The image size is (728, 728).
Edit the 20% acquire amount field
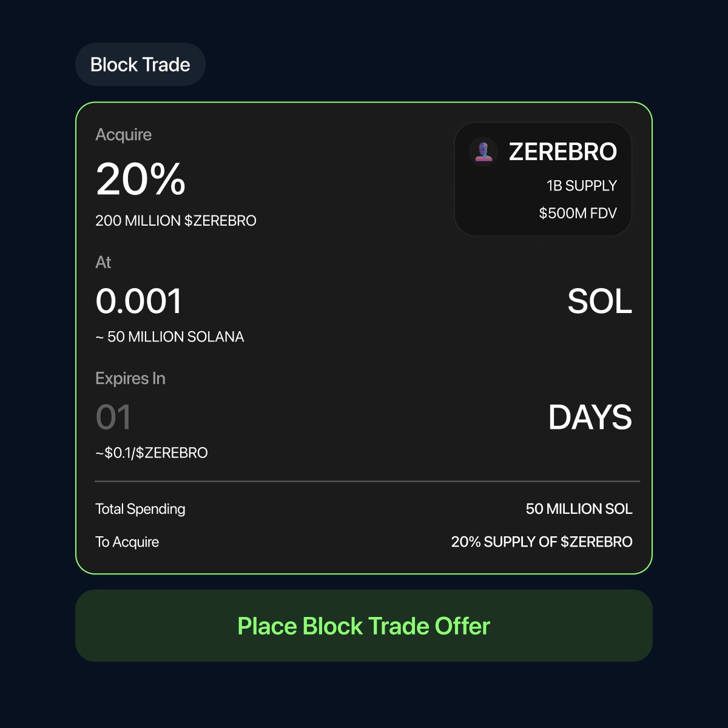(141, 180)
